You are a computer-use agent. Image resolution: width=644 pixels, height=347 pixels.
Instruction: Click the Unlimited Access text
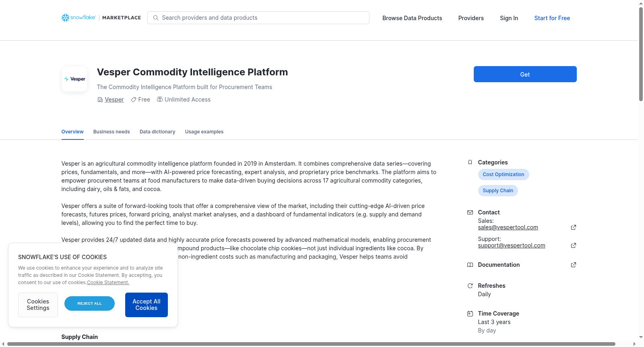pyautogui.click(x=188, y=100)
